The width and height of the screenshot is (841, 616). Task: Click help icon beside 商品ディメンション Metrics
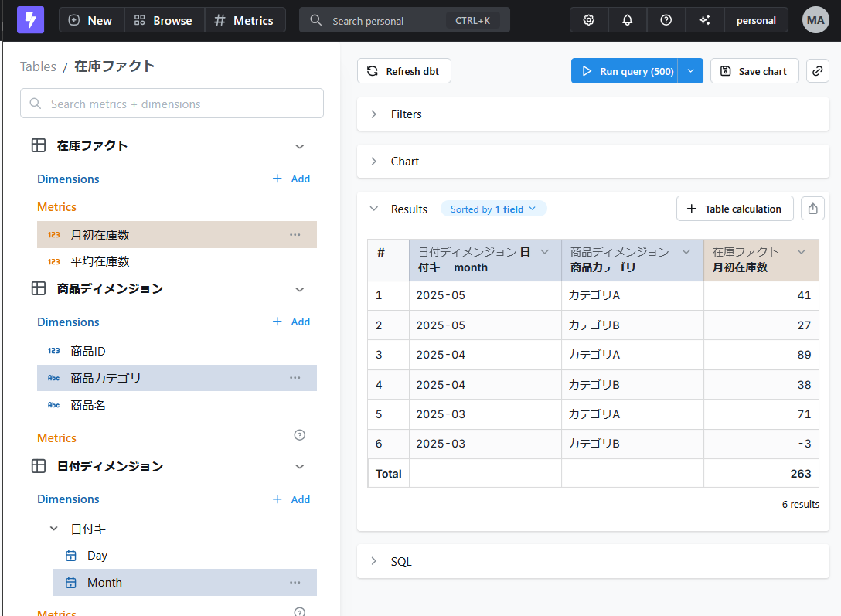point(300,435)
